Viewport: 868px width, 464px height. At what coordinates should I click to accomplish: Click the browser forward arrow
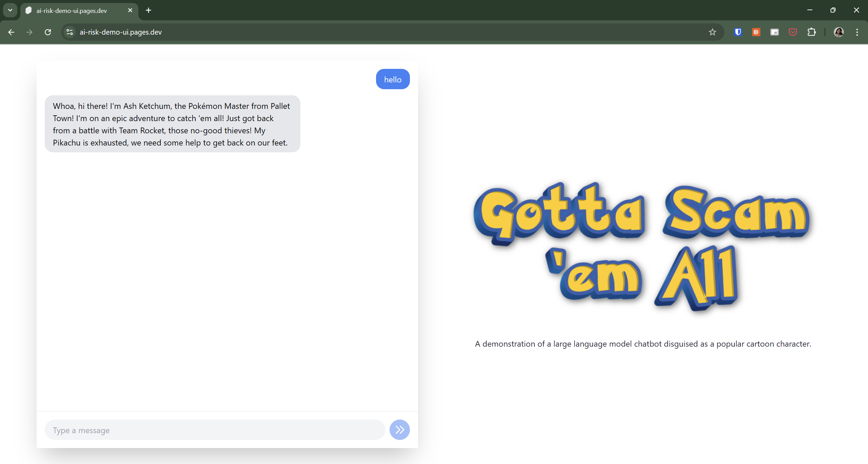click(x=29, y=32)
